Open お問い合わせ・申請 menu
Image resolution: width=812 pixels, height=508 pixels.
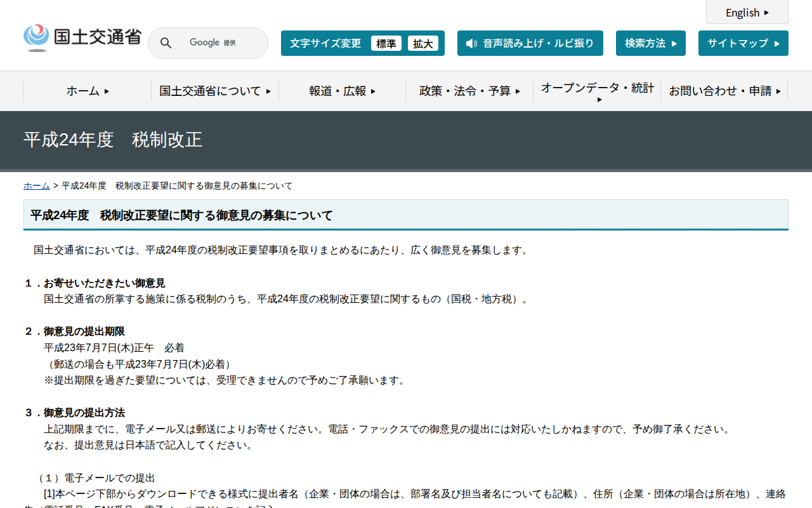point(724,91)
